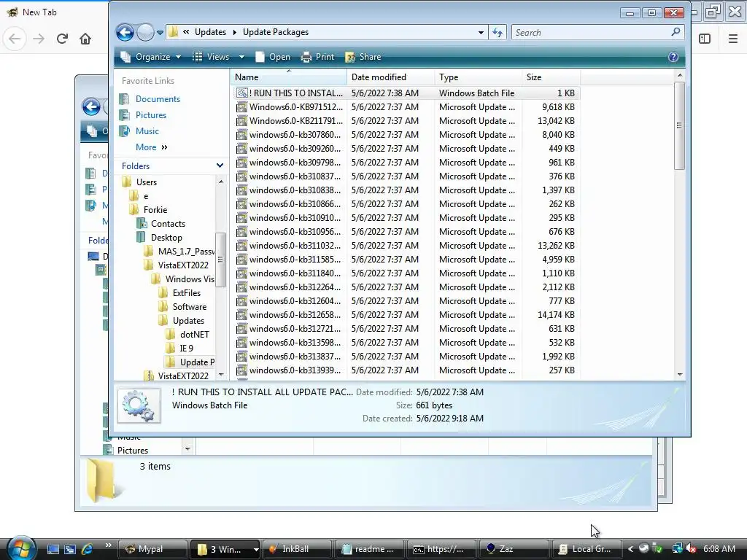747x560 pixels.
Task: Select Users folder in tree
Action: tap(146, 182)
